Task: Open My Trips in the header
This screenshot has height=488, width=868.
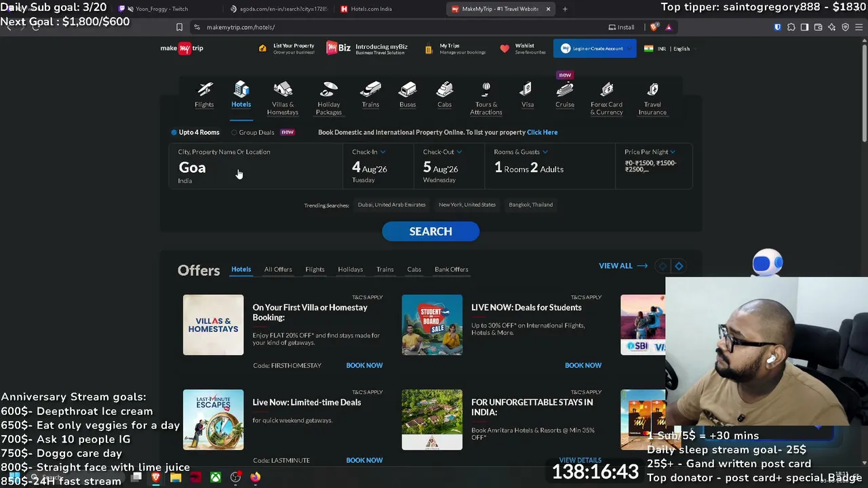Action: 456,49
